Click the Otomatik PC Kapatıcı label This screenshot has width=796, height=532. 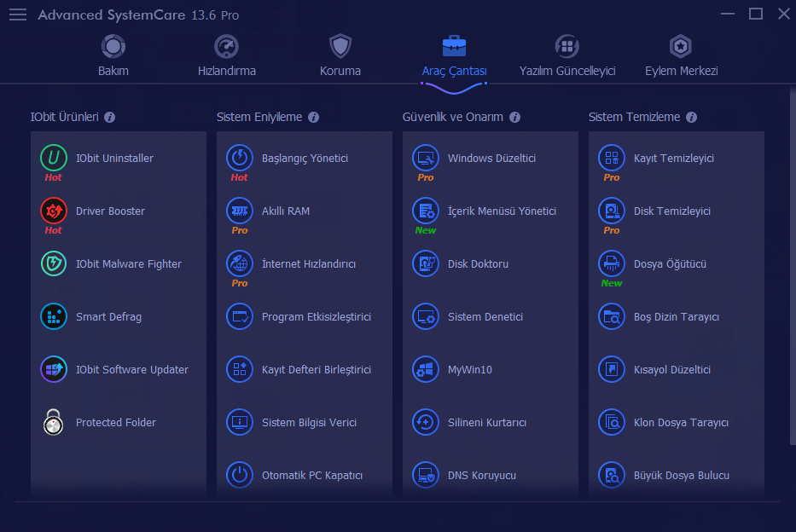click(311, 476)
